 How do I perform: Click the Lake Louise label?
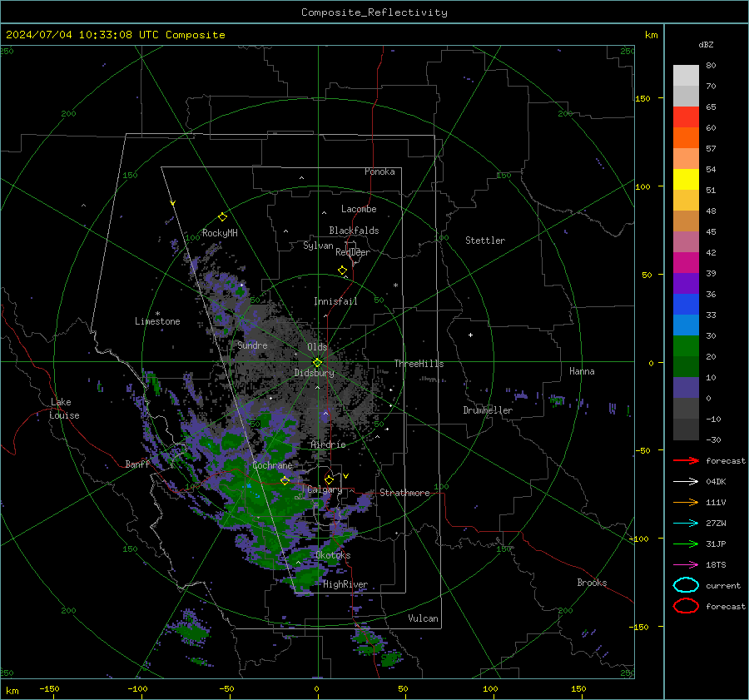tap(64, 409)
